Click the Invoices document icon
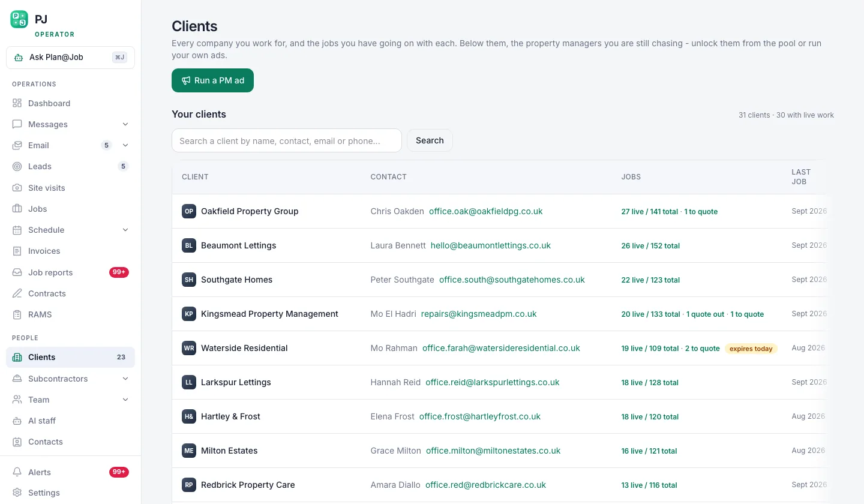 17,251
